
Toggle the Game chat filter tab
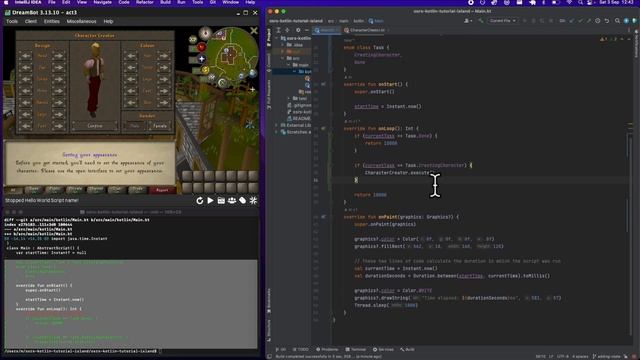(33, 190)
